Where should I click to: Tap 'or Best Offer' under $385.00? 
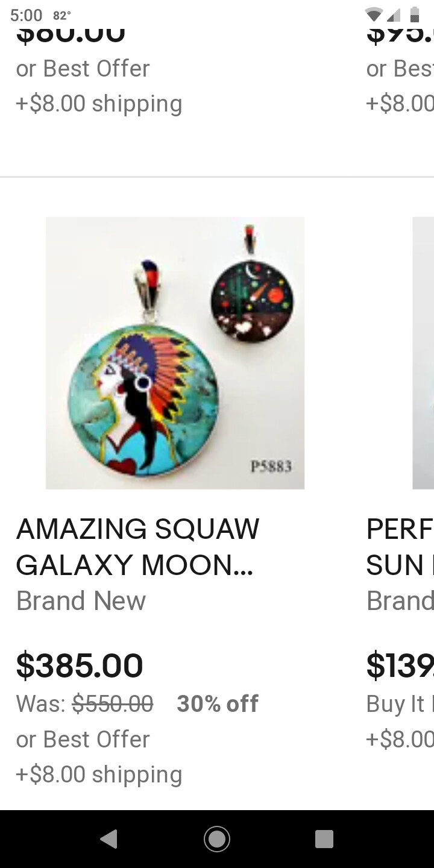[83, 739]
